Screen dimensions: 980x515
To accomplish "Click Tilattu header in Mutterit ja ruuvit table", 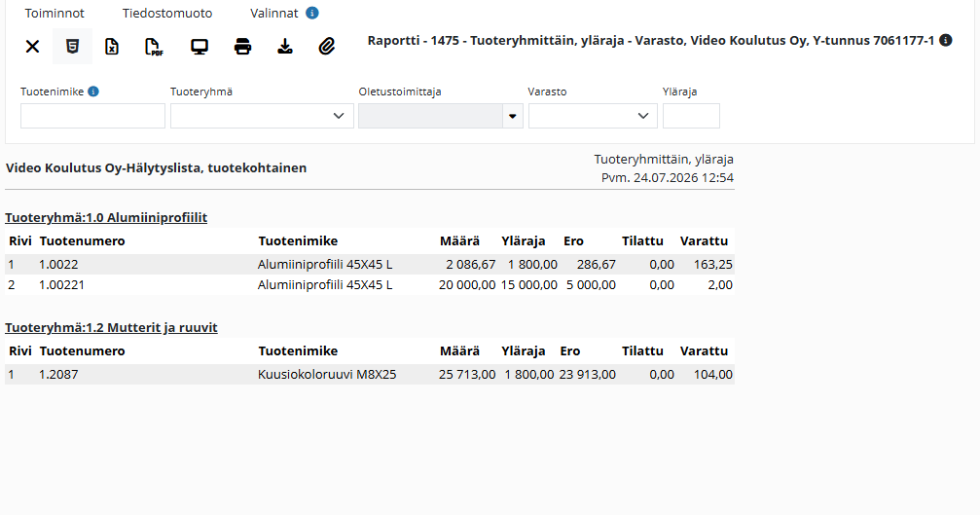I will coord(642,351).
